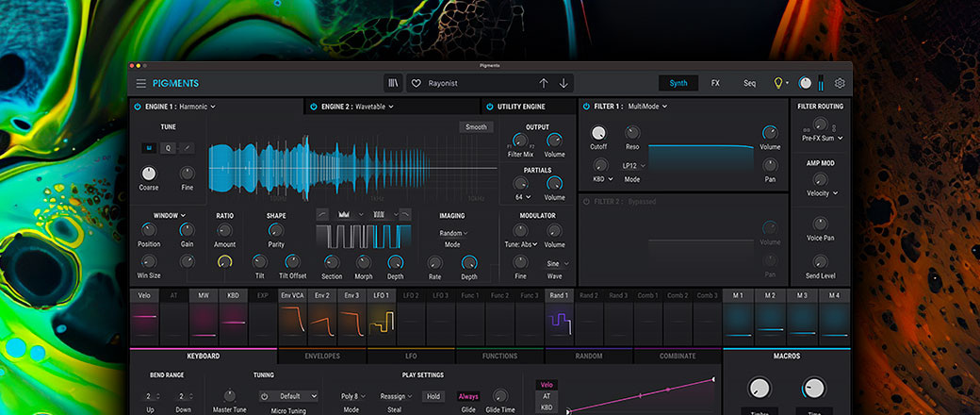This screenshot has height=415, width=980.
Task: Open the Pre-FX Sum routing dropdown
Action: coord(823,138)
